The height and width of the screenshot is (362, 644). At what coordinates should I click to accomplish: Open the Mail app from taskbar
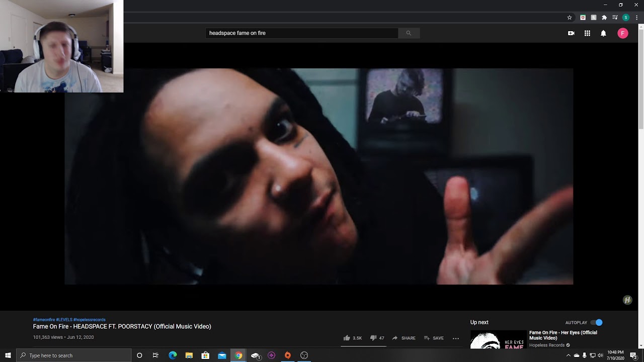tap(222, 355)
